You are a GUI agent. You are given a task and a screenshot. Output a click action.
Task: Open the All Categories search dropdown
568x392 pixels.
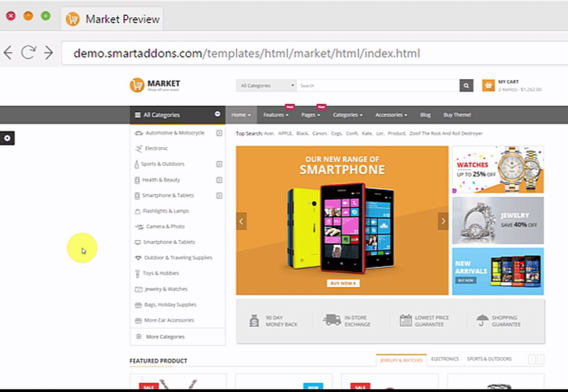click(x=266, y=86)
